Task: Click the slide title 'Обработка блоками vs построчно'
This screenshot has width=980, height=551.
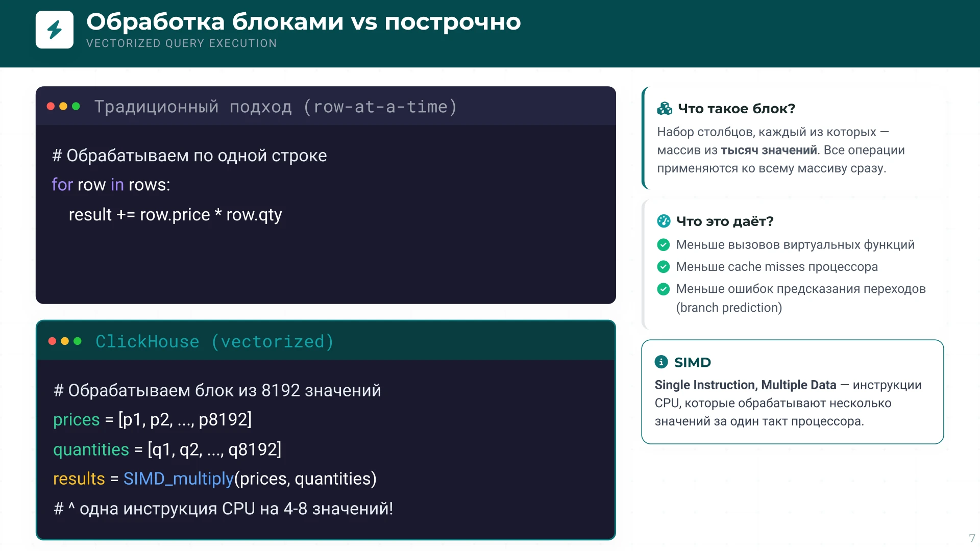Action: tap(304, 22)
